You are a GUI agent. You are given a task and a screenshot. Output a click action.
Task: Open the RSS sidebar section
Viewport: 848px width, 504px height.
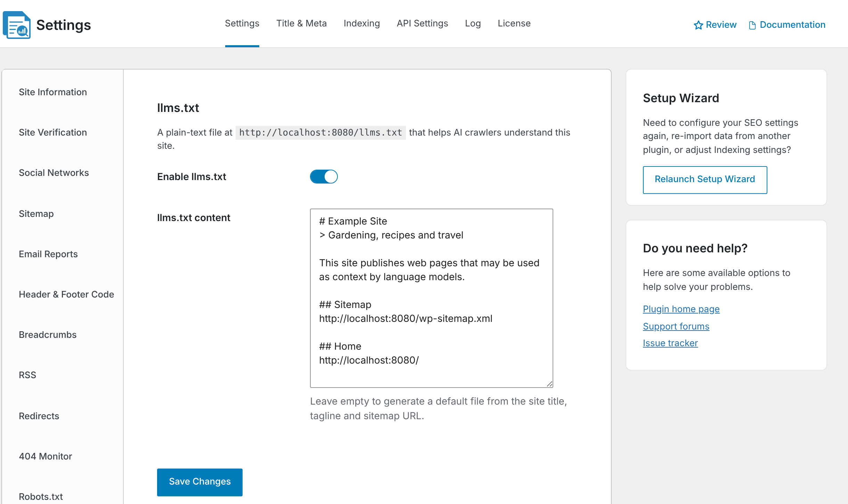(27, 375)
